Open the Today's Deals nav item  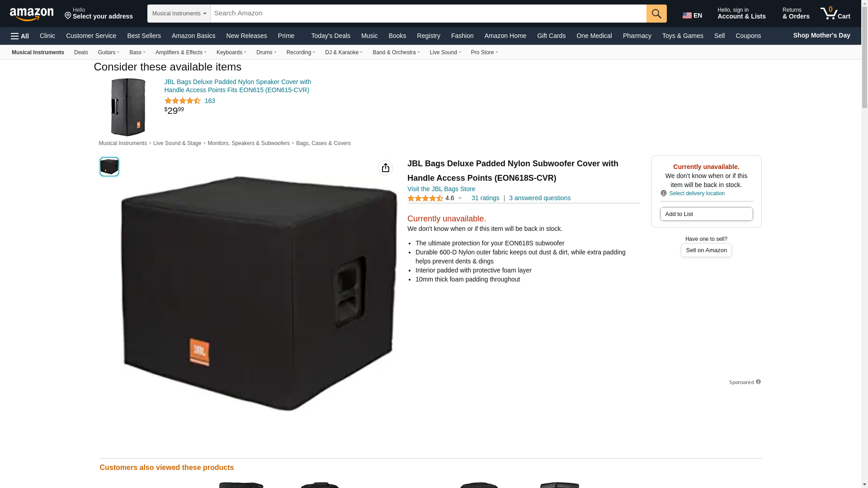tap(330, 36)
